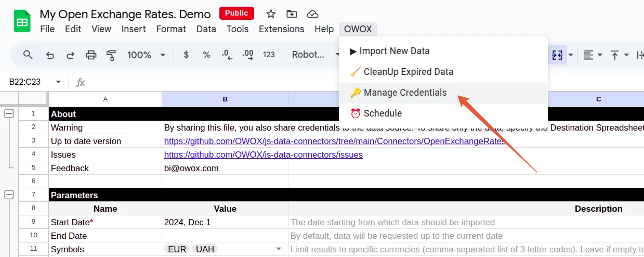Click decrease decimal places icon
This screenshot has height=257, width=644.
[227, 55]
